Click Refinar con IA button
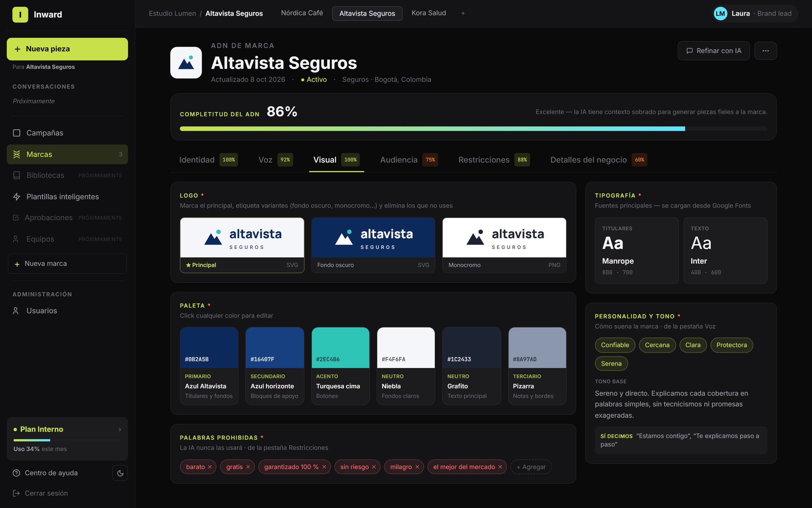 pyautogui.click(x=714, y=51)
